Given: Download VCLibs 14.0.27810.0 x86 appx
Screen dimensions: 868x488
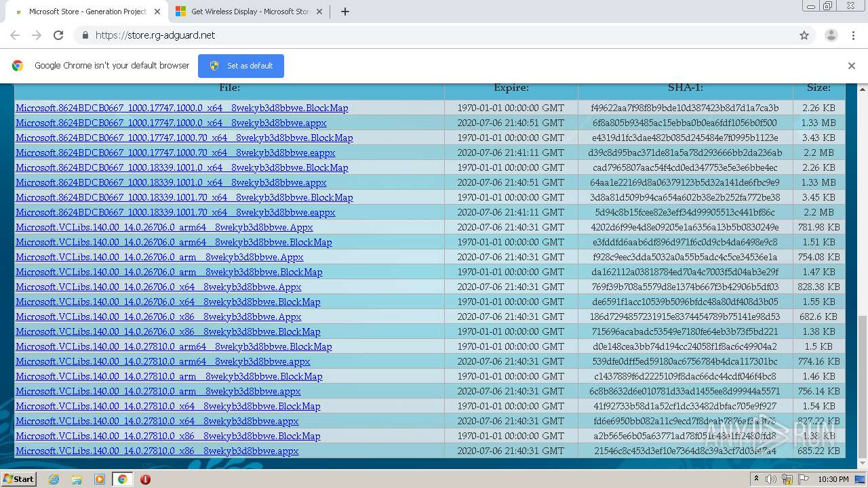Looking at the screenshot, I should (157, 451).
